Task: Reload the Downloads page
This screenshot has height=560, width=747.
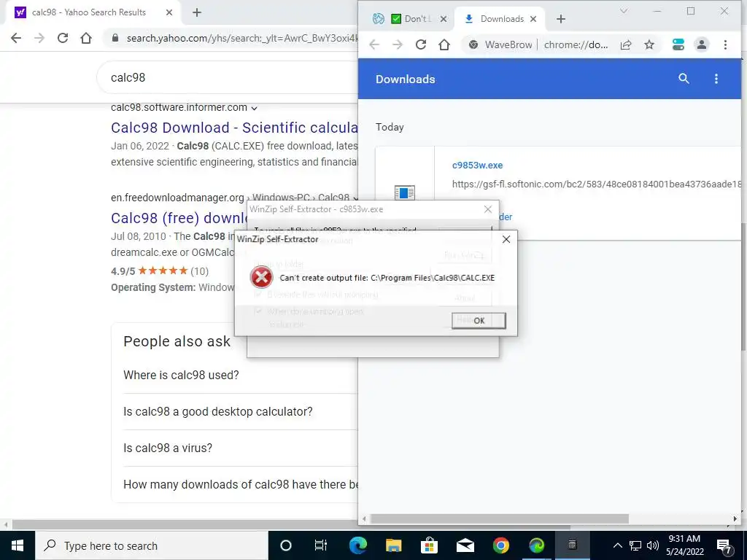Action: 421,44
